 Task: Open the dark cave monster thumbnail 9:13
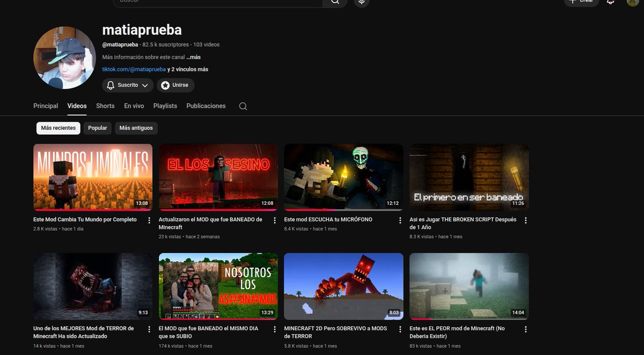tap(93, 286)
